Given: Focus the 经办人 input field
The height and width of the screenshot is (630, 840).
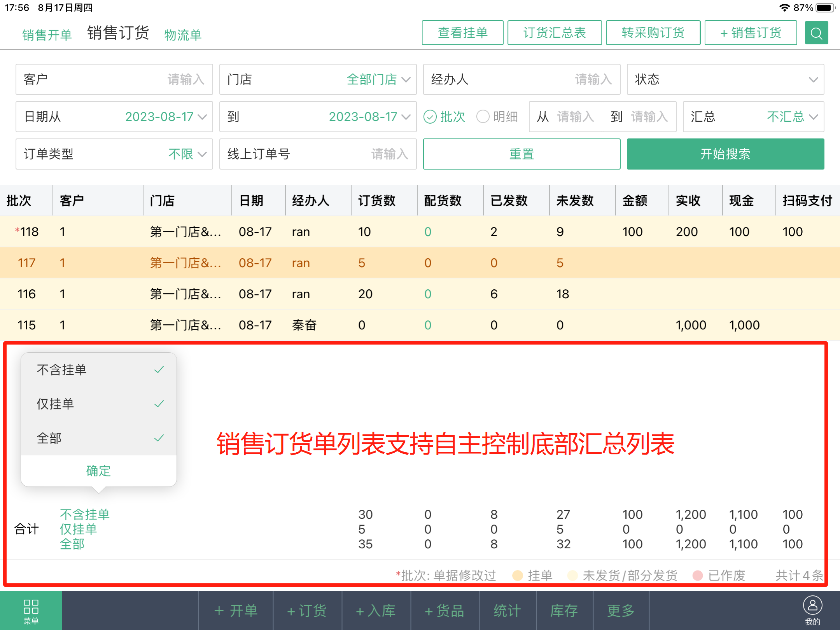Looking at the screenshot, I should pos(521,79).
